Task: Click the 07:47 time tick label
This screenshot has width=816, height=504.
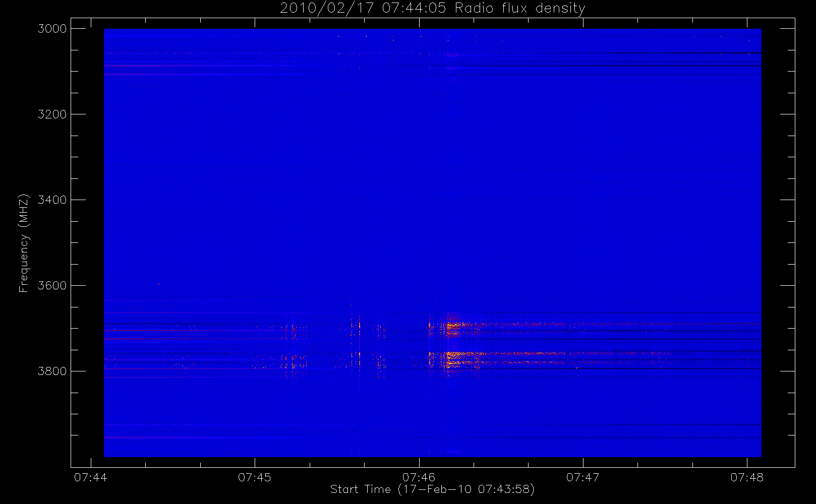Action: coord(583,477)
